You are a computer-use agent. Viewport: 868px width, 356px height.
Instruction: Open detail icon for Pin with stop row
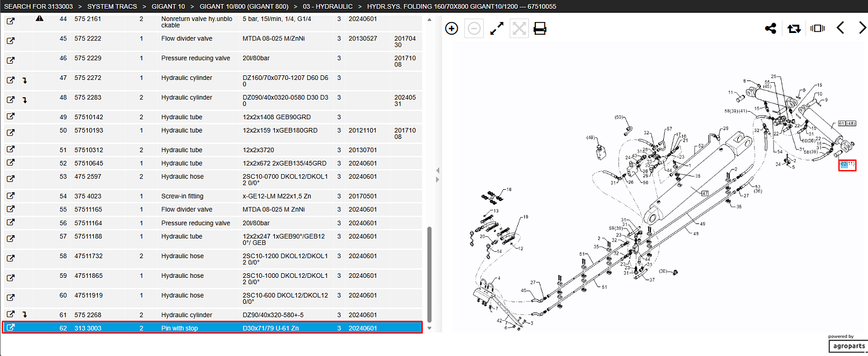(10, 328)
